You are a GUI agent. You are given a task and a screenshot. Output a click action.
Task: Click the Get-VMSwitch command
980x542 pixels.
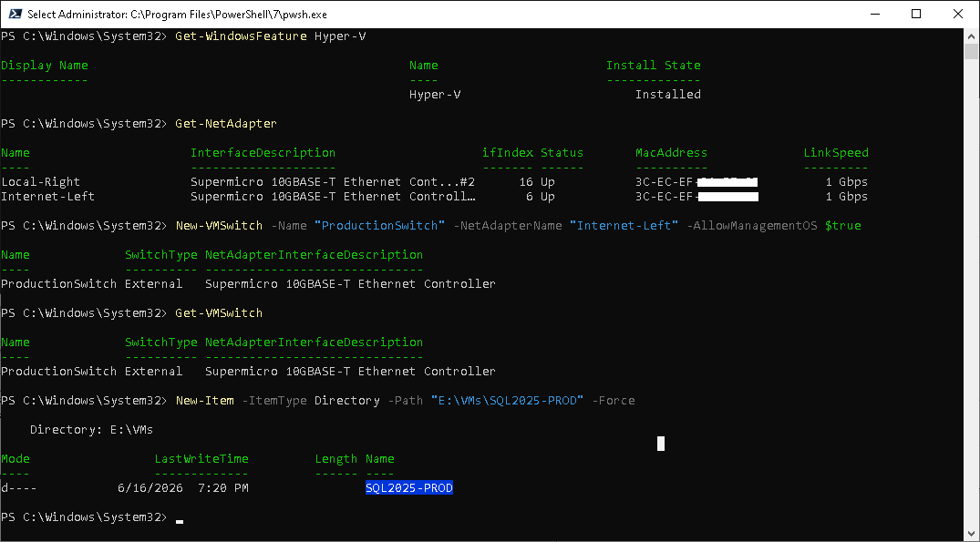coord(219,312)
